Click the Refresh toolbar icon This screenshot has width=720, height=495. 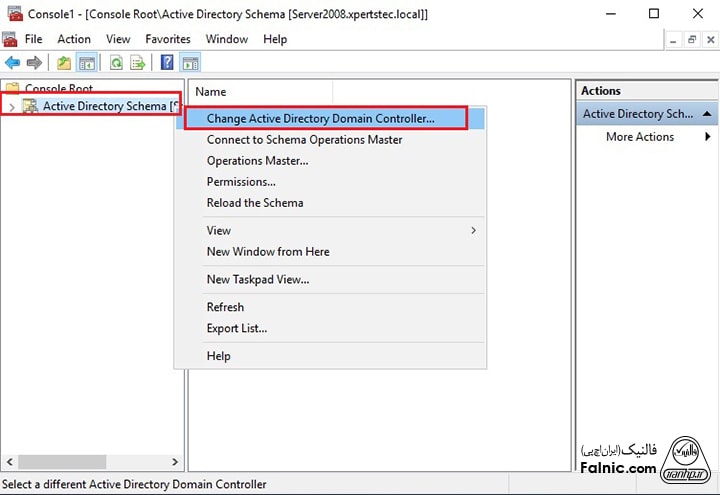point(116,63)
